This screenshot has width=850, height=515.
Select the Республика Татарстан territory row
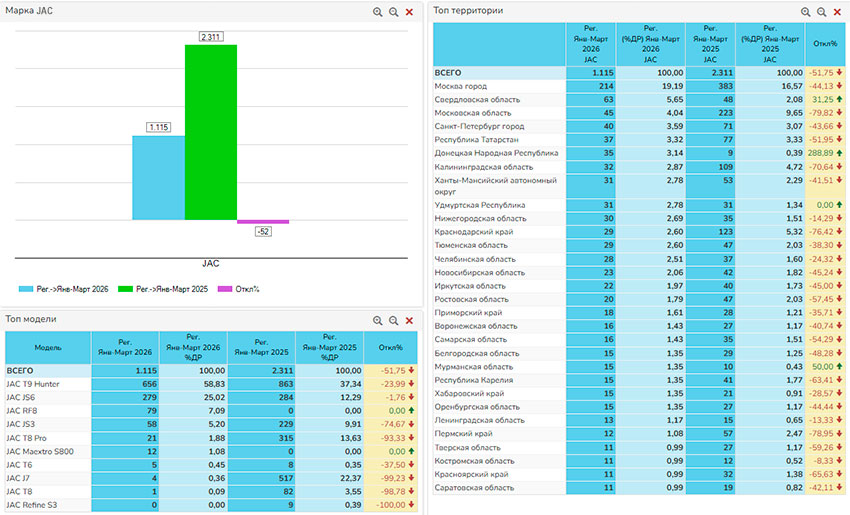[639, 139]
